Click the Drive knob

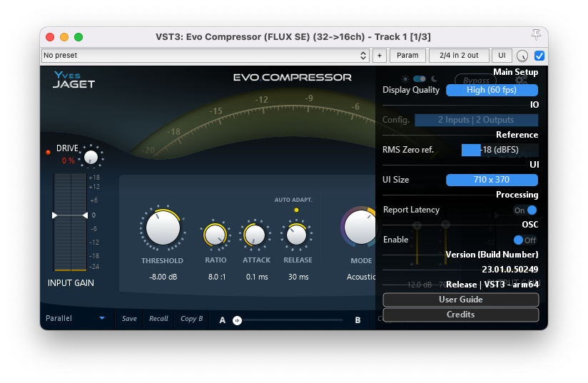click(91, 157)
